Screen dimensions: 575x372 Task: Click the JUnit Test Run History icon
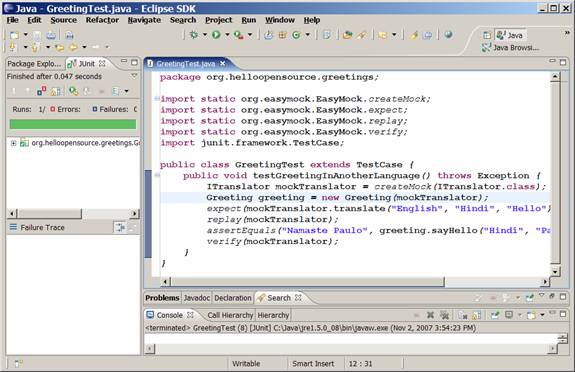[116, 91]
